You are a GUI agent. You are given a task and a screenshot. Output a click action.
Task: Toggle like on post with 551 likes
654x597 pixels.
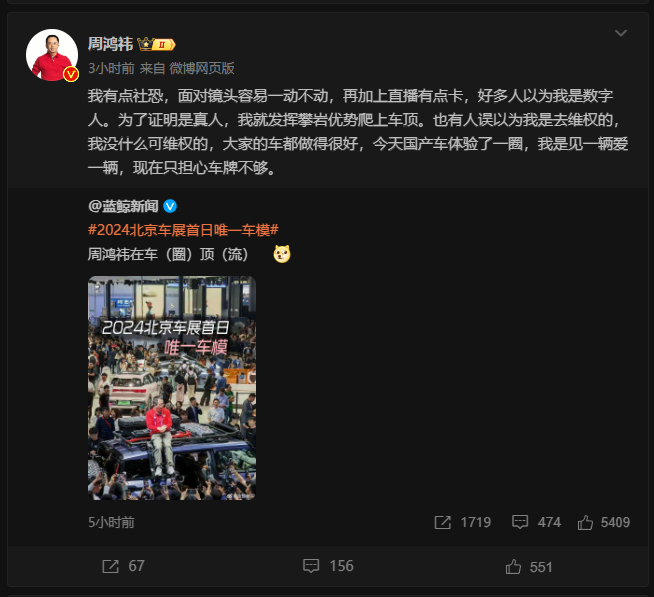tap(529, 567)
